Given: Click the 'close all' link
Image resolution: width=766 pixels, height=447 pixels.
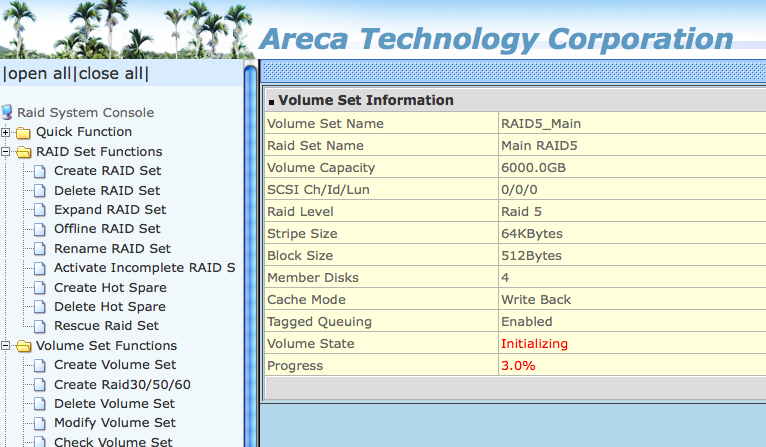Looking at the screenshot, I should pyautogui.click(x=111, y=74).
